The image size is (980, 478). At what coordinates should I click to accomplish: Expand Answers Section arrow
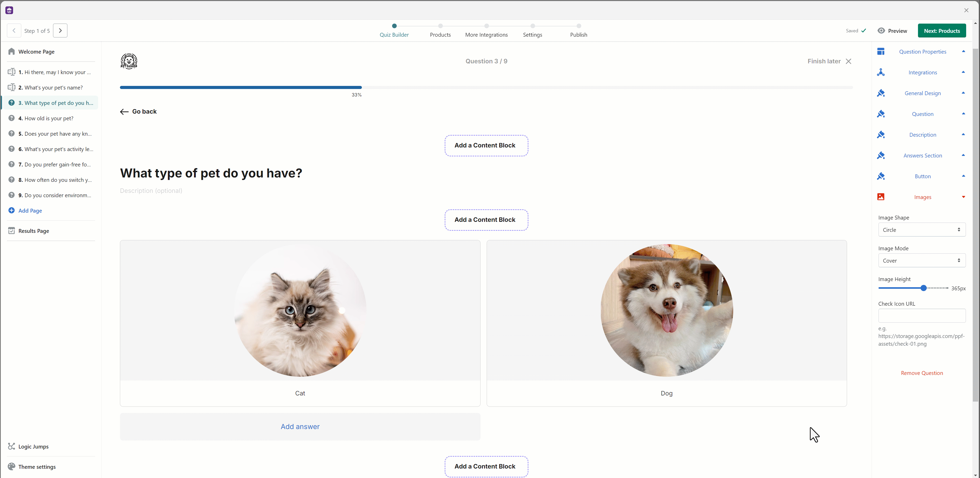[x=963, y=155]
